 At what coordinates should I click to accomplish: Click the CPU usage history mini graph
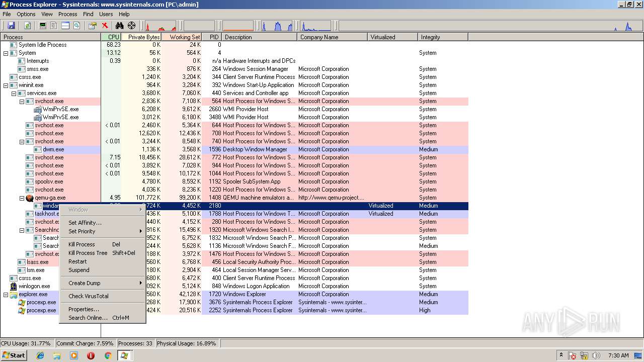[160, 26]
